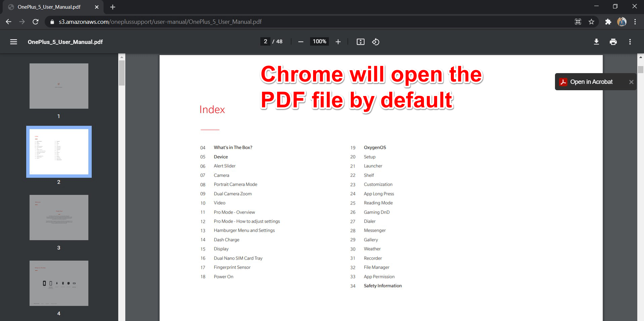The height and width of the screenshot is (321, 644).
Task: Go to Portrait Camera Mode section
Action: click(235, 184)
